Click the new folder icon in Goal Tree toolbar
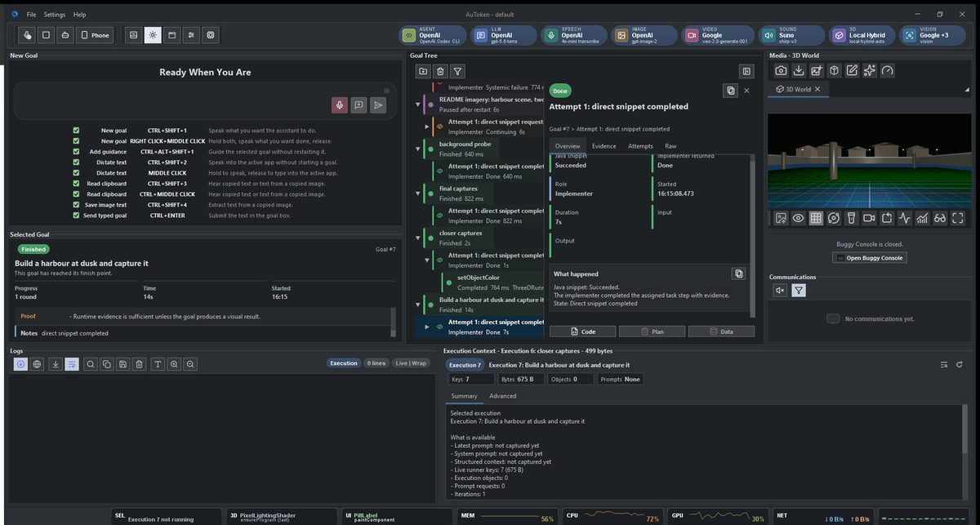Screen dimensions: 980x525 (x=423, y=72)
